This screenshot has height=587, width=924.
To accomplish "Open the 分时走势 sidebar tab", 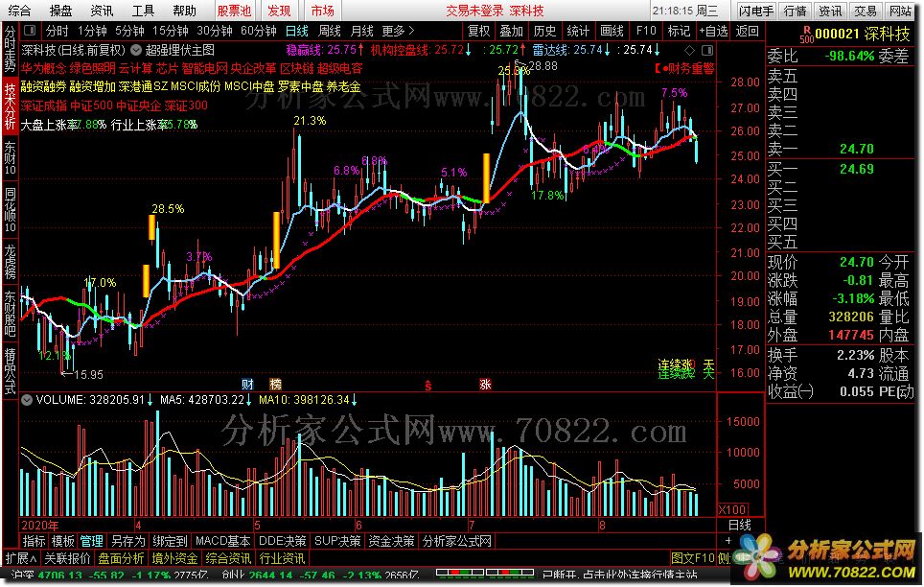I will pos(10,48).
